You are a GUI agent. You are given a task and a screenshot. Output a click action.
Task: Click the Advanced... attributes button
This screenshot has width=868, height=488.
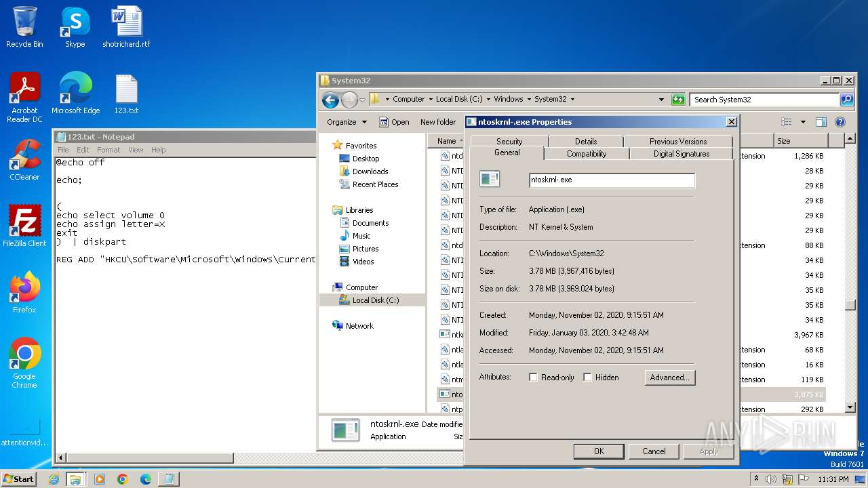point(669,378)
